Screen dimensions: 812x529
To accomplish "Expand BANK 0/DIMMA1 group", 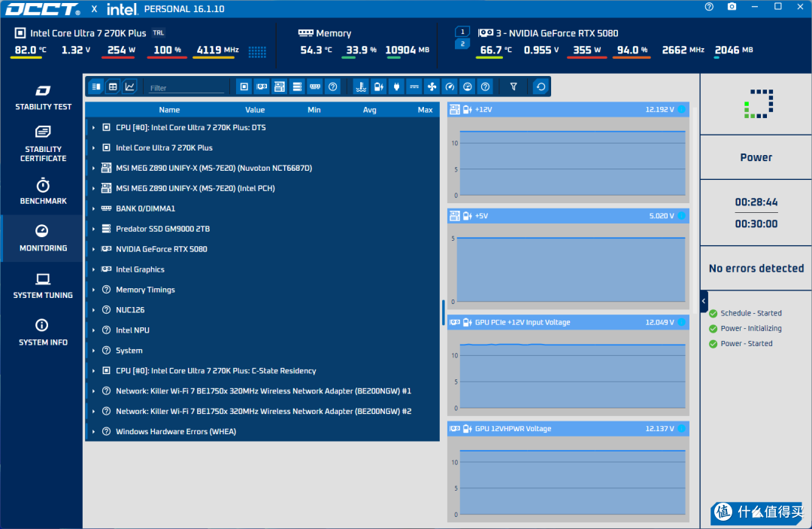I will coord(94,208).
